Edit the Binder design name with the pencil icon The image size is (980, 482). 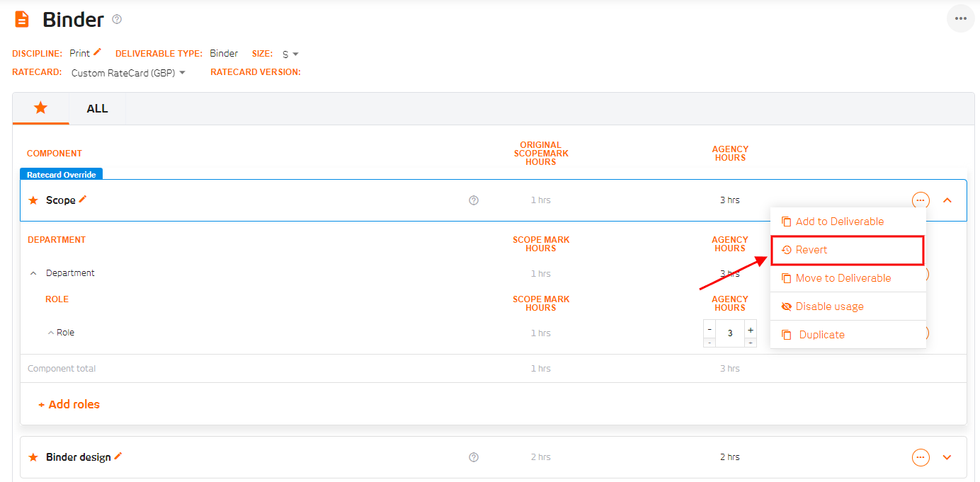pyautogui.click(x=118, y=456)
